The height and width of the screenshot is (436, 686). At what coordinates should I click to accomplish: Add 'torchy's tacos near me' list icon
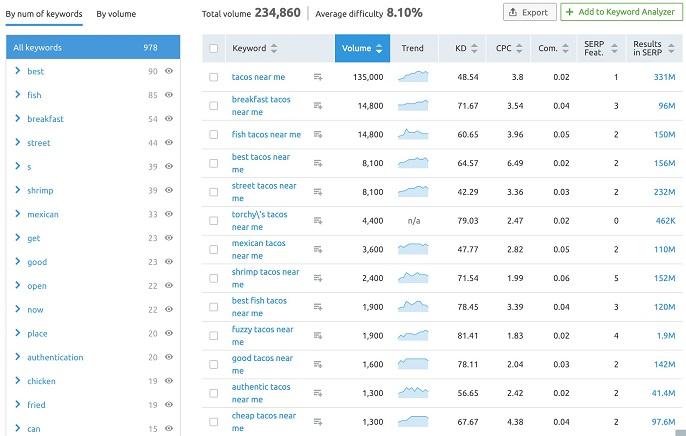[x=318, y=221]
